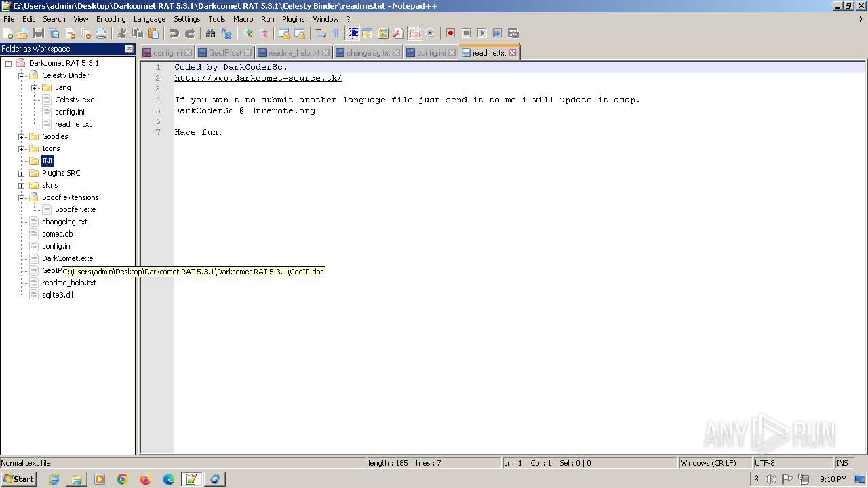
Task: Click Run Macro Multiple Times icon
Action: [x=497, y=33]
